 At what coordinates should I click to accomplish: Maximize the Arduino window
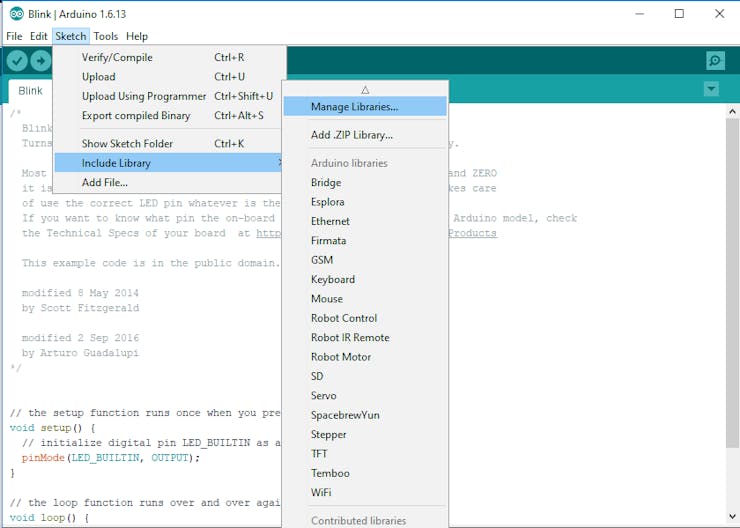679,14
